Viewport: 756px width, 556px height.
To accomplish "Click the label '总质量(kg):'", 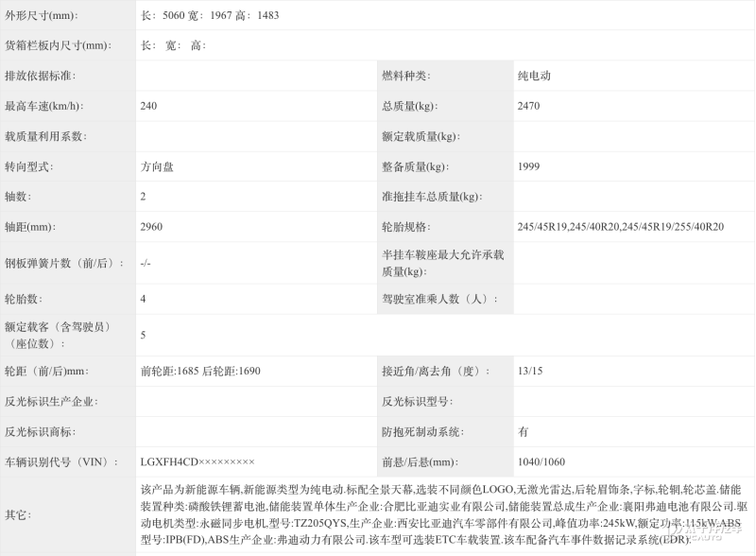I will click(x=410, y=106).
